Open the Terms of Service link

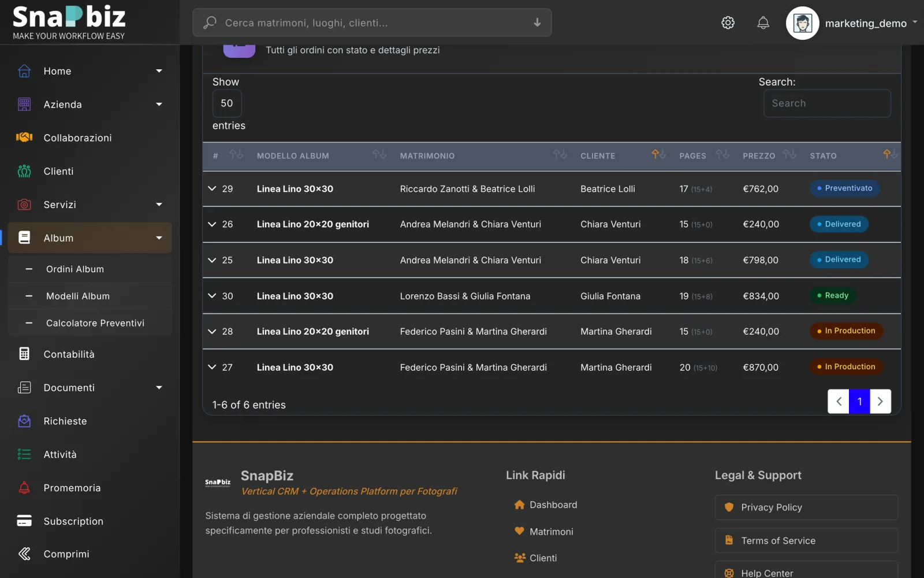pos(806,540)
